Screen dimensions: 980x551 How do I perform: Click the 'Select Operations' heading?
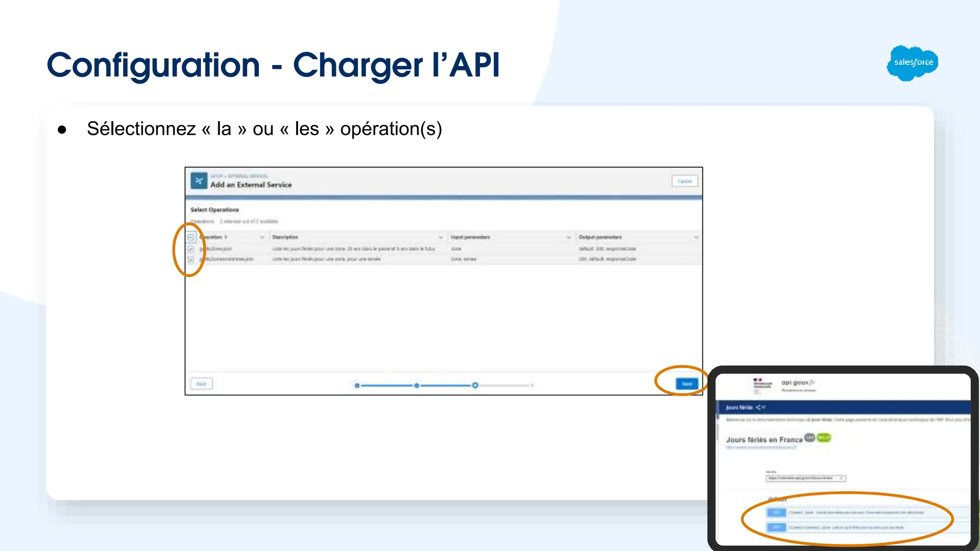click(x=214, y=209)
